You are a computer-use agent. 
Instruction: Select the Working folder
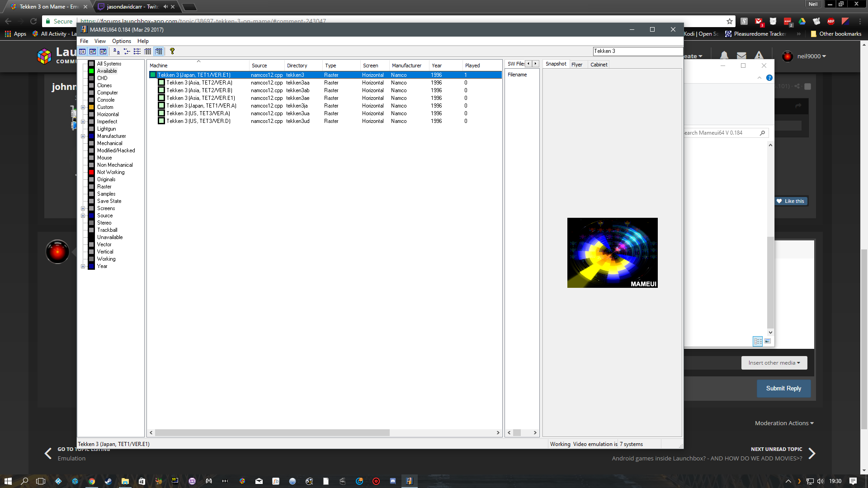[106, 259]
